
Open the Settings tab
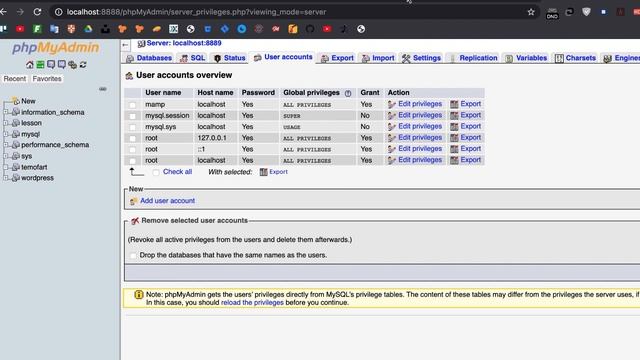[x=422, y=58]
